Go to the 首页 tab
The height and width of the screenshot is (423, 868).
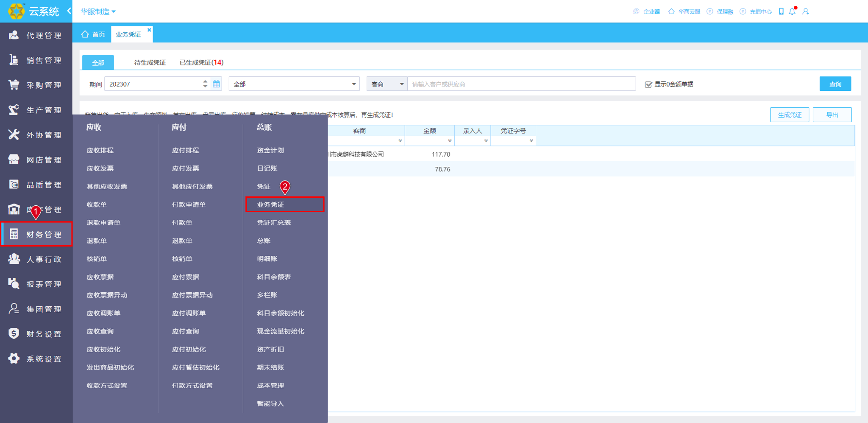[93, 34]
